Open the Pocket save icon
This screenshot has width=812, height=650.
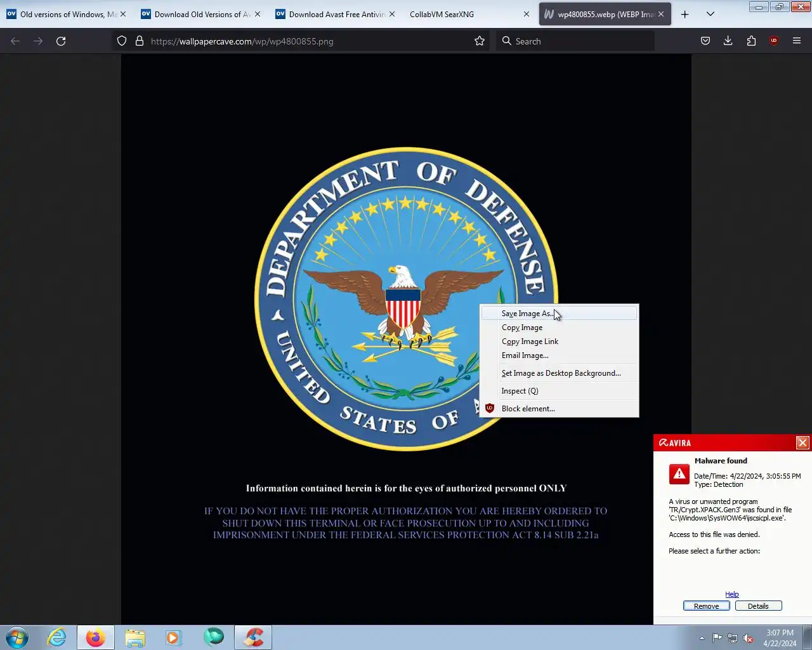pos(705,41)
